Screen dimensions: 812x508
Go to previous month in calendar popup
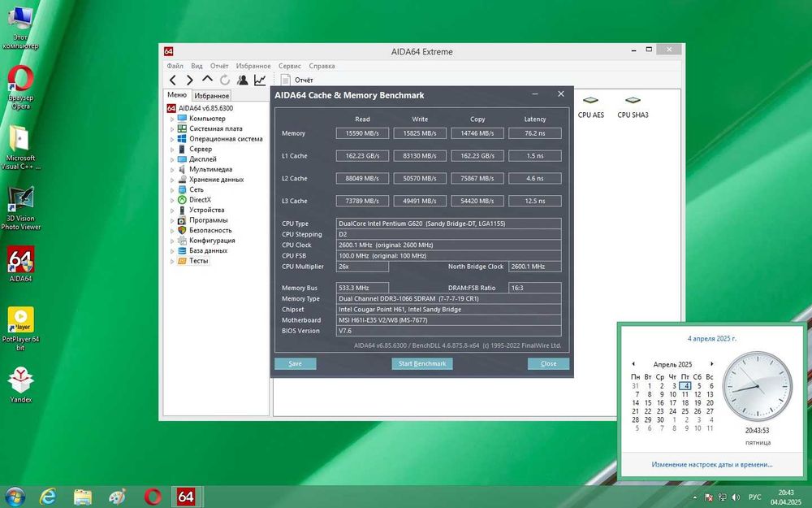tap(633, 364)
